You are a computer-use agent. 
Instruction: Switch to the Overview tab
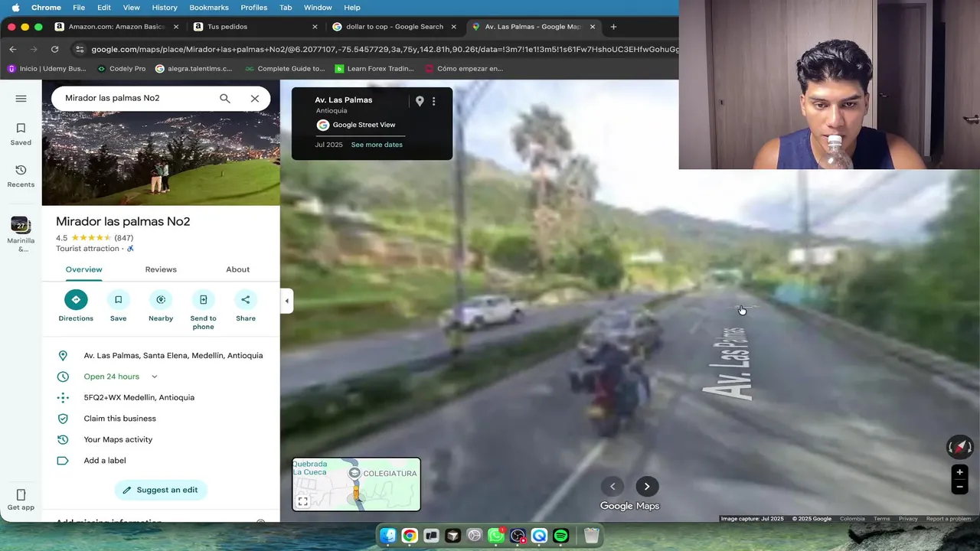pyautogui.click(x=83, y=269)
